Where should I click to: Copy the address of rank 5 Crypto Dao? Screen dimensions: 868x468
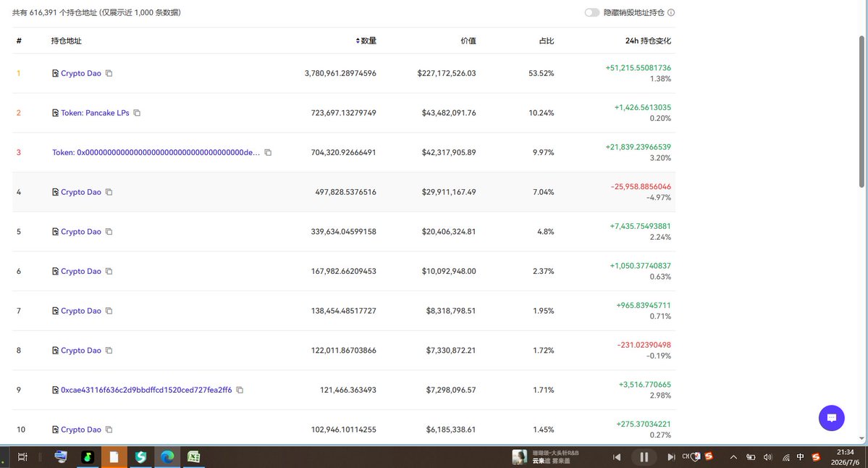point(109,232)
